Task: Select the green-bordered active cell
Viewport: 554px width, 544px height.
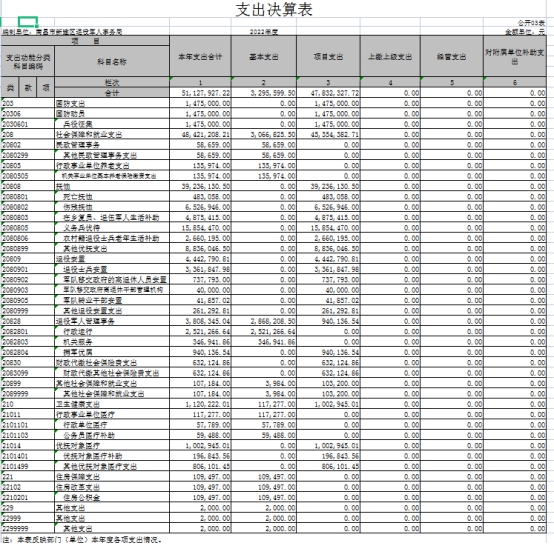Action: [x=28, y=22]
